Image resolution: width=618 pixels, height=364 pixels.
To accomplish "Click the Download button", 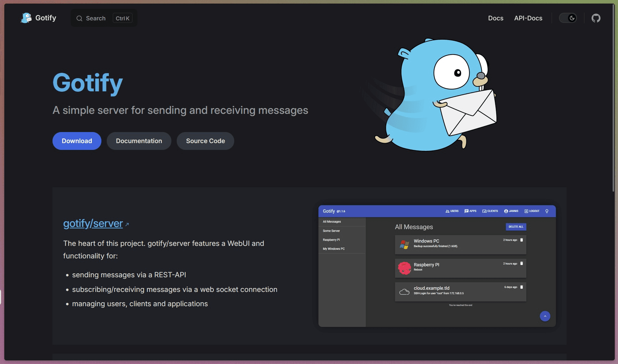I will coord(77,141).
